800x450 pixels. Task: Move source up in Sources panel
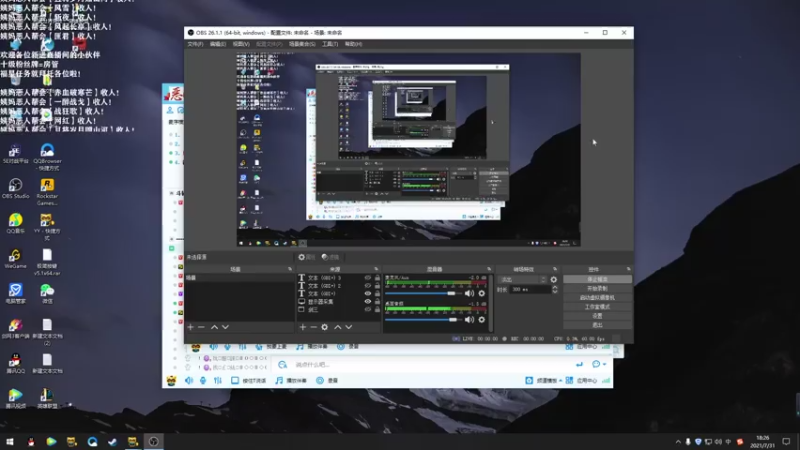click(x=337, y=327)
